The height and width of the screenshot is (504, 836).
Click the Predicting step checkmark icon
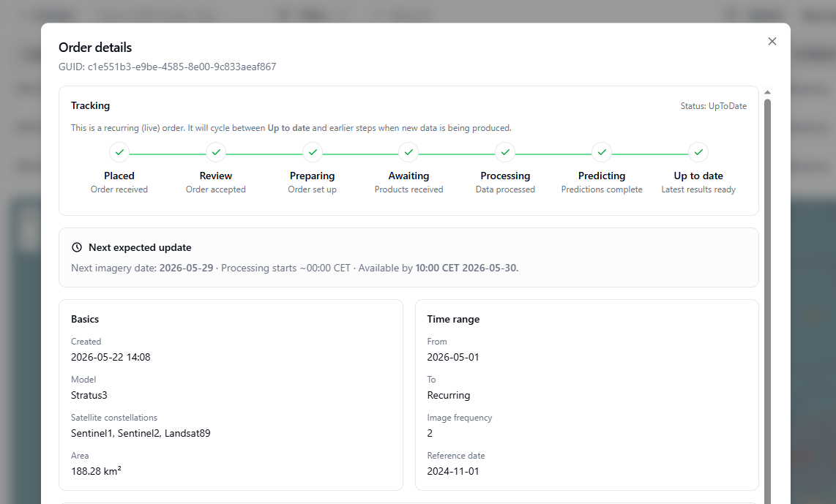pos(602,152)
